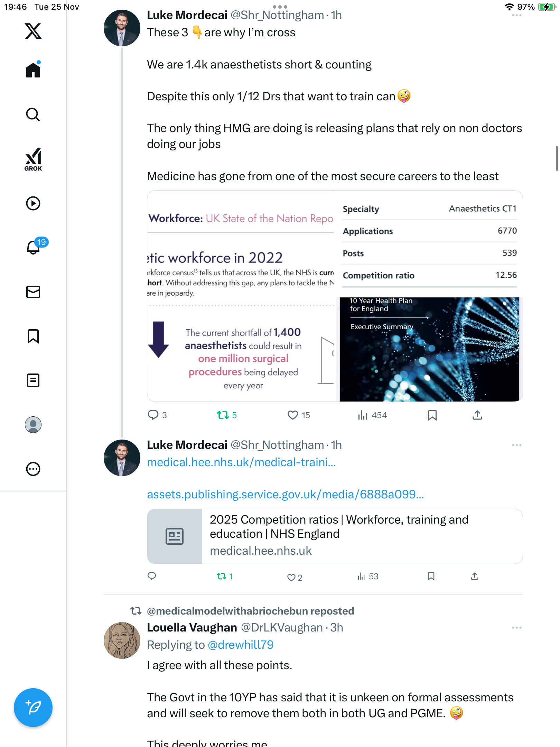Image resolution: width=560 pixels, height=747 pixels.
Task: Open the 2025 Competition ratios link card
Action: coord(335,536)
